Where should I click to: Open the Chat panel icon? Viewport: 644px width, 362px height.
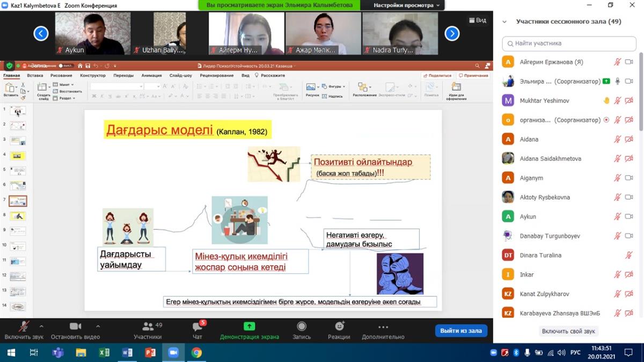[197, 327]
